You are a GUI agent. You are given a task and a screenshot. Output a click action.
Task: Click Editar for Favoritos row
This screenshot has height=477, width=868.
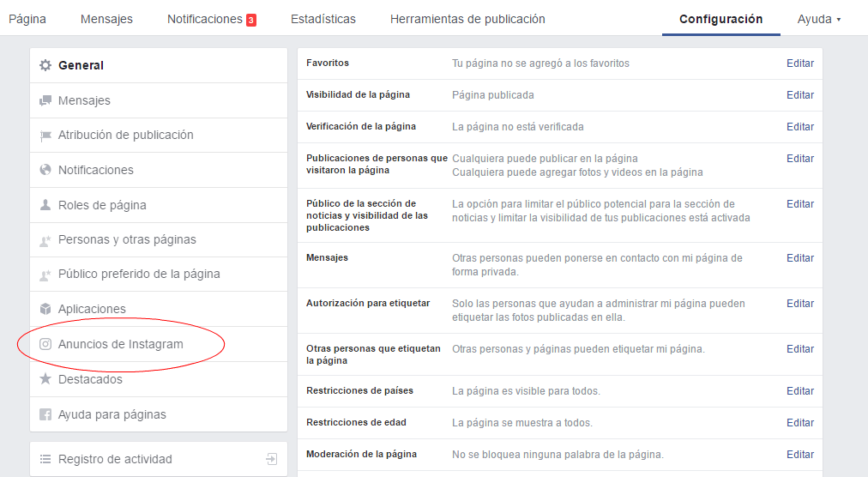point(799,63)
